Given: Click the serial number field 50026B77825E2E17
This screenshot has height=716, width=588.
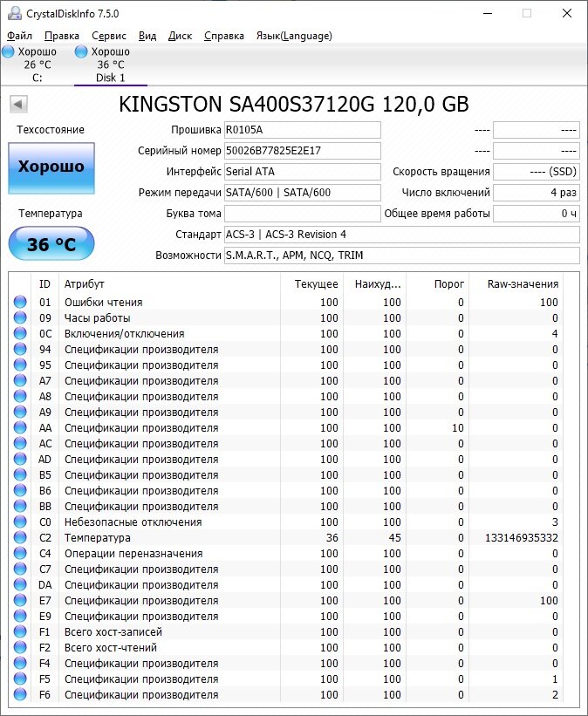Looking at the screenshot, I should point(303,151).
